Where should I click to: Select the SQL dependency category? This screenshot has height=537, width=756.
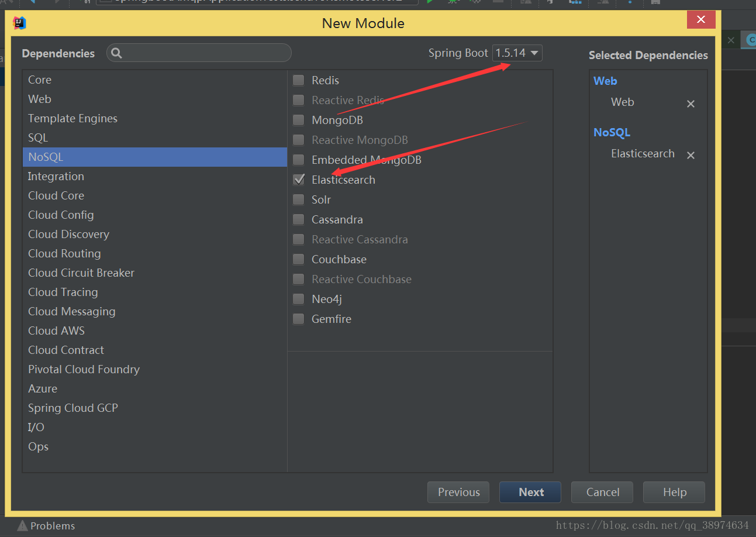(38, 137)
